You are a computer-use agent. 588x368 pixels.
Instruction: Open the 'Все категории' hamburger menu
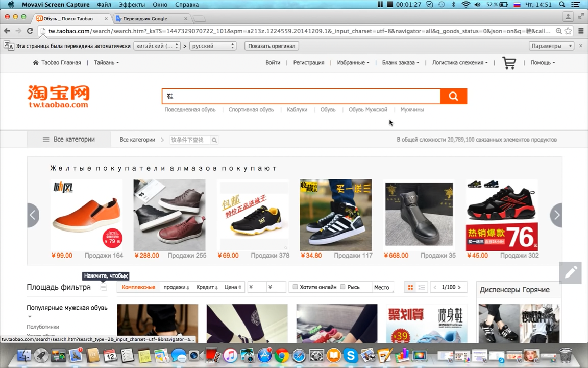pyautogui.click(x=68, y=140)
